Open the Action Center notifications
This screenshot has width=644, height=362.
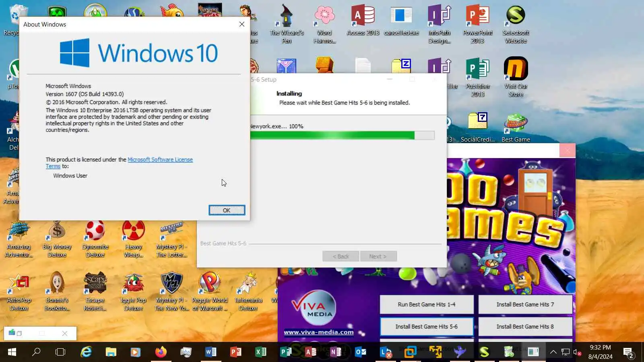[x=628, y=353]
